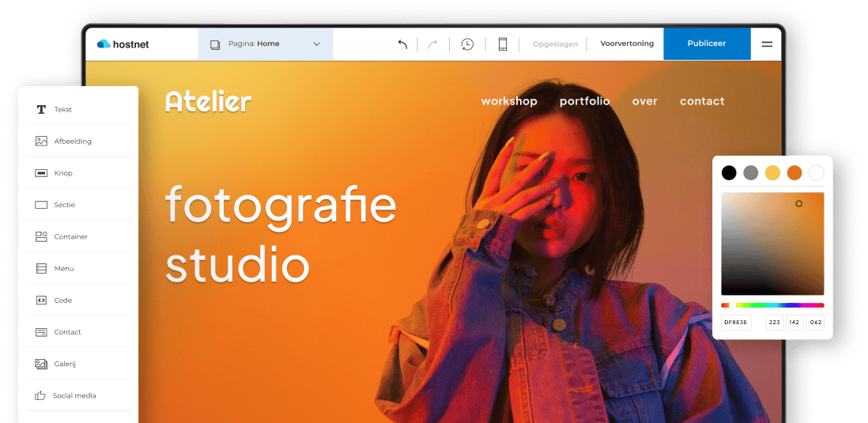This screenshot has height=423, width=868.
Task: Add a Social media element
Action: click(41, 396)
